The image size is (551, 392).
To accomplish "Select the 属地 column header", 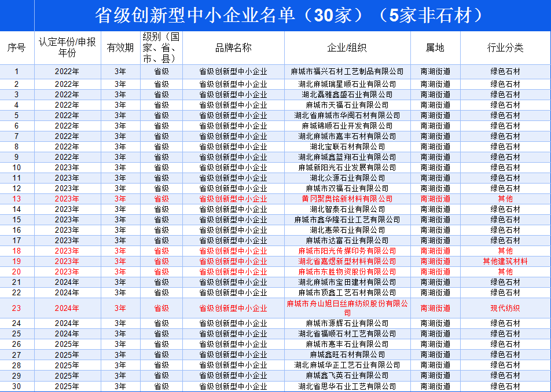I will coord(435,48).
